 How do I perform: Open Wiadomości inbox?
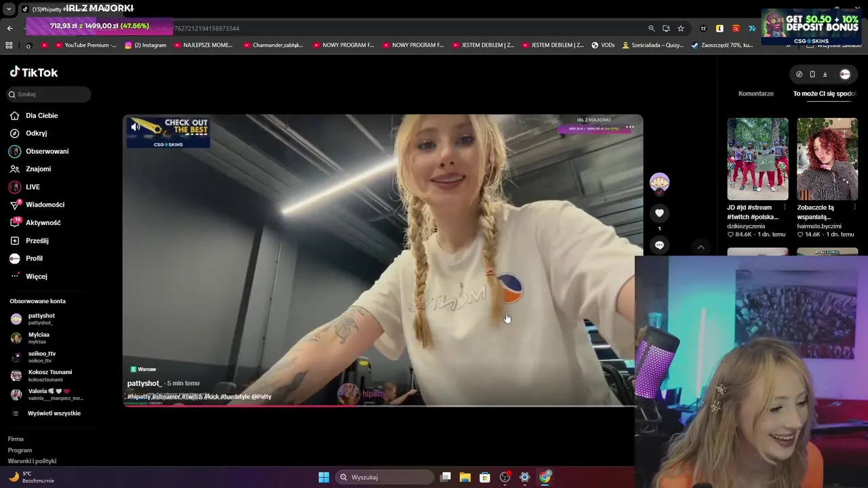pos(45,205)
